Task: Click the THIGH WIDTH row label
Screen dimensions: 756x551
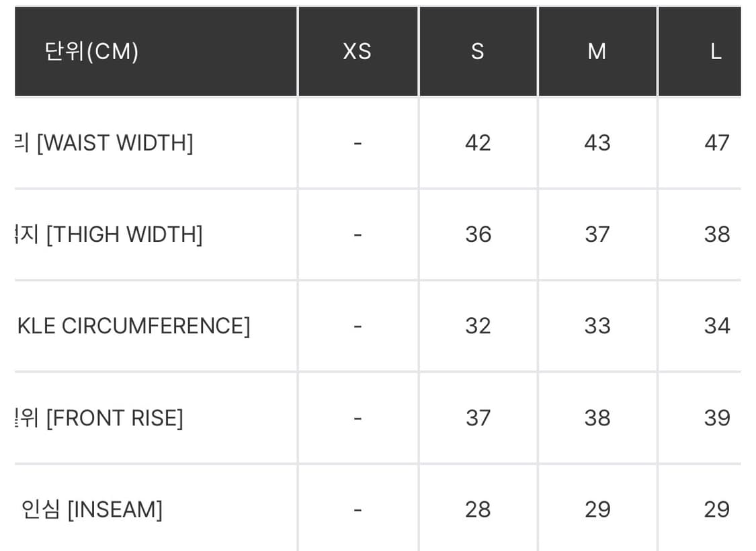Action: coord(109,234)
